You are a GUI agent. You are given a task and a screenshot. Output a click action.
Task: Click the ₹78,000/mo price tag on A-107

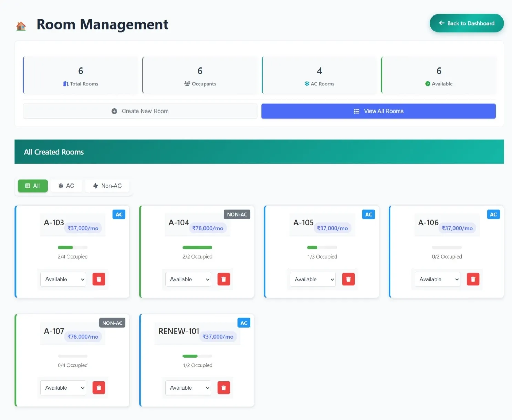[83, 336]
